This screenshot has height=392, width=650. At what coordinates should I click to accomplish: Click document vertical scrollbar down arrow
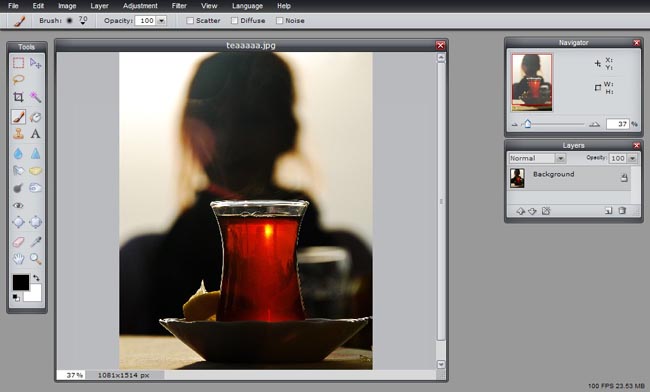click(x=441, y=365)
